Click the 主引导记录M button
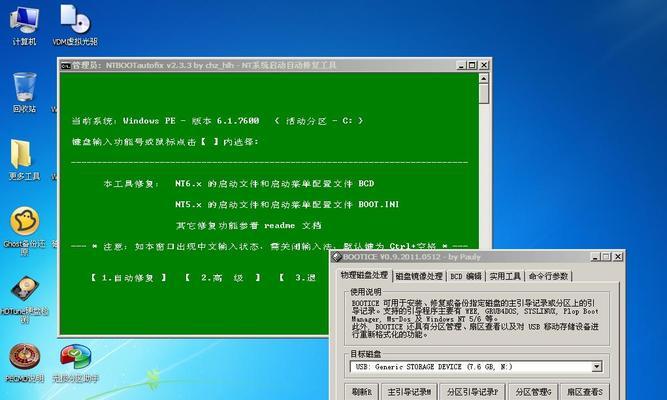Screen dimensions: 667x400 pyautogui.click(x=409, y=391)
